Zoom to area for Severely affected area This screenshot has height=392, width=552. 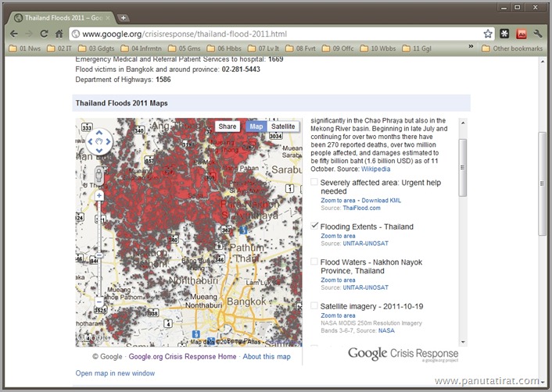pos(338,201)
